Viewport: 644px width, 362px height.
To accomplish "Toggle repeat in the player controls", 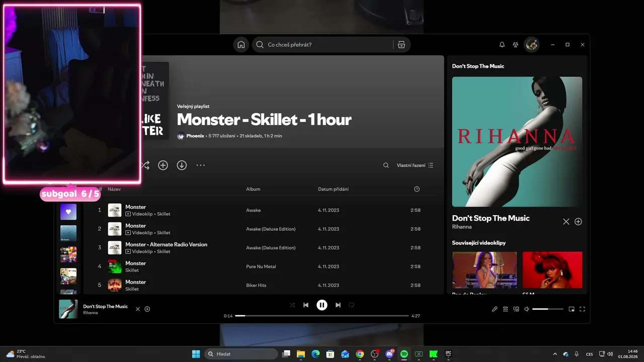I will click(x=352, y=305).
